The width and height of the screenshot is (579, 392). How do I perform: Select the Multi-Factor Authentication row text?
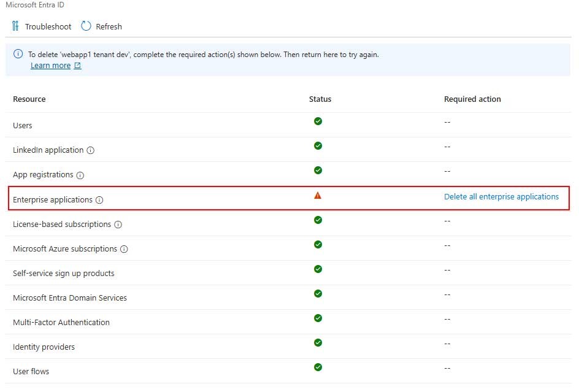tap(61, 323)
